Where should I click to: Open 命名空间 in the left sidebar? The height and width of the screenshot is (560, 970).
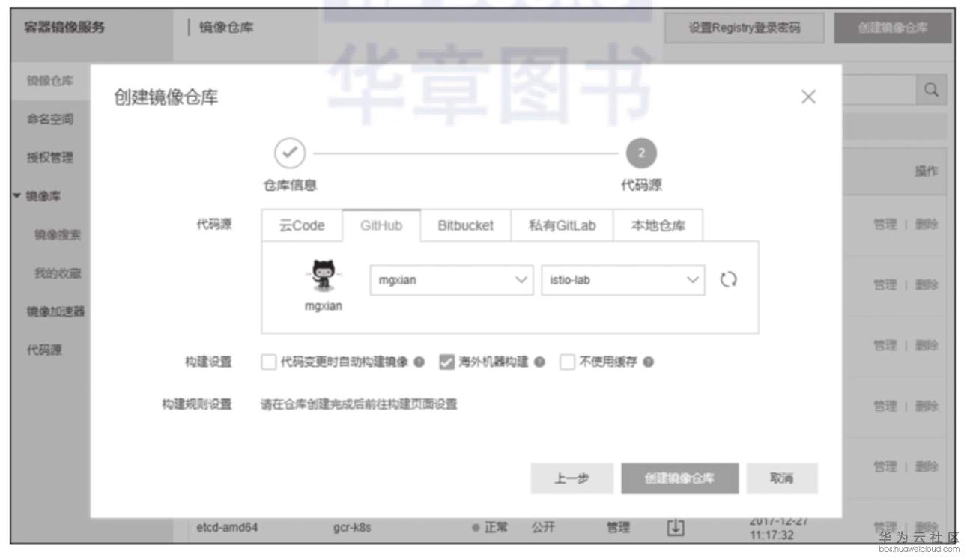point(50,119)
